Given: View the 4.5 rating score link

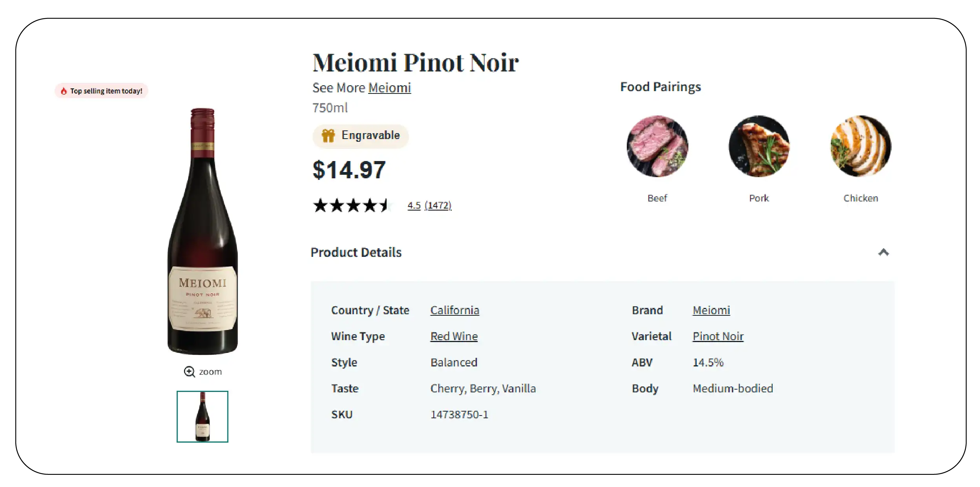Looking at the screenshot, I should 414,205.
